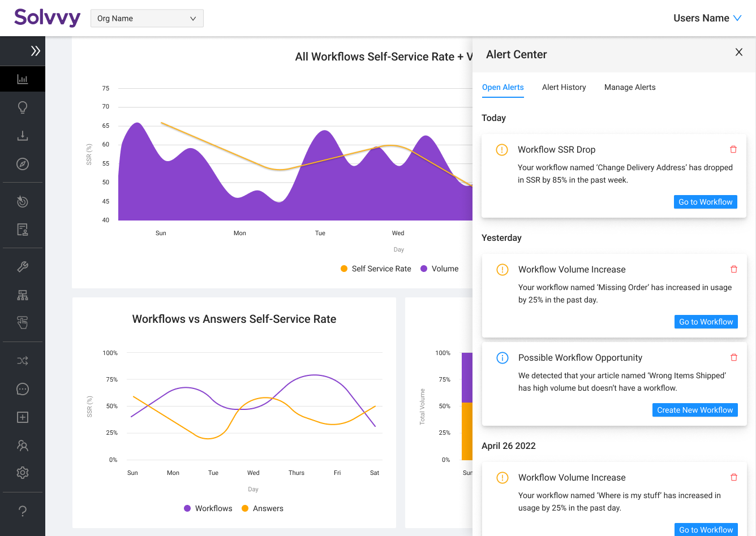Open the analytics bar chart sidebar icon

point(23,79)
